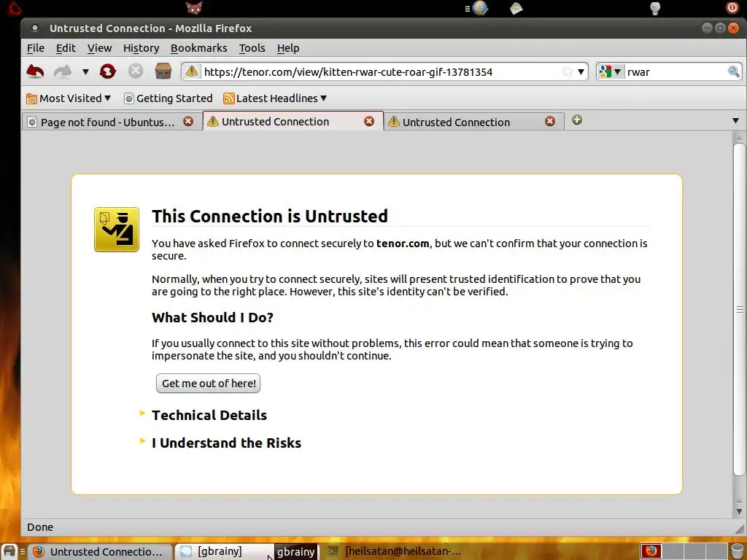Click the magnifying glass search icon
This screenshot has width=747, height=560.
734,72
